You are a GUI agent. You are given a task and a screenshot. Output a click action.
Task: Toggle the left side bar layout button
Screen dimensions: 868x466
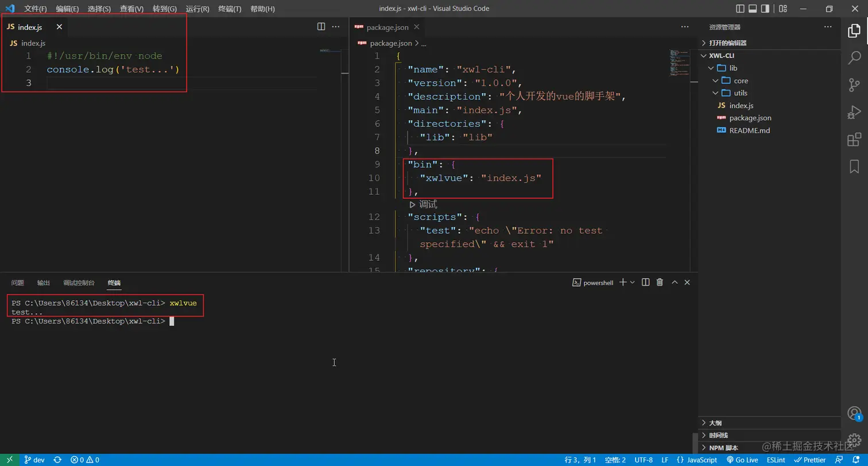pos(741,9)
